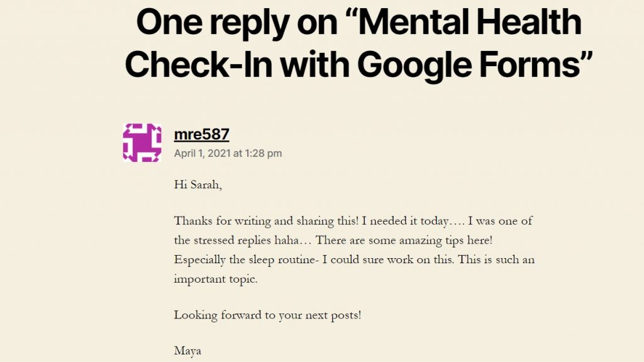
Task: Click the "Maya" signature text
Action: tap(187, 351)
